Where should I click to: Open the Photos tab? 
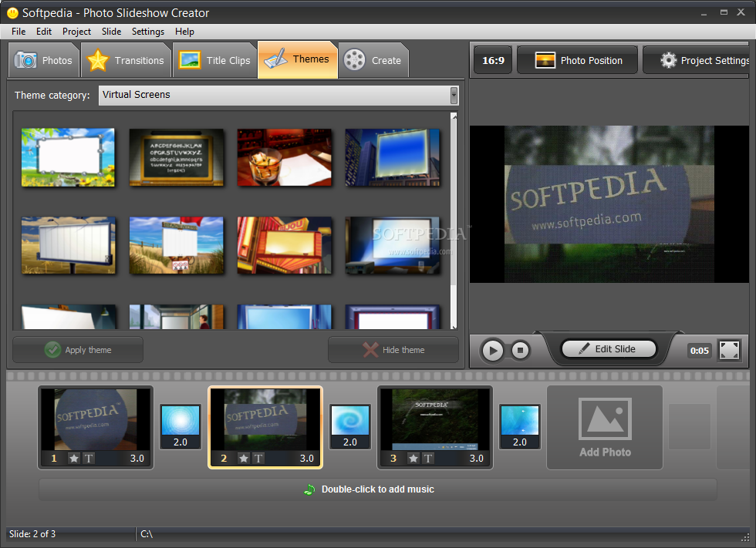(44, 60)
